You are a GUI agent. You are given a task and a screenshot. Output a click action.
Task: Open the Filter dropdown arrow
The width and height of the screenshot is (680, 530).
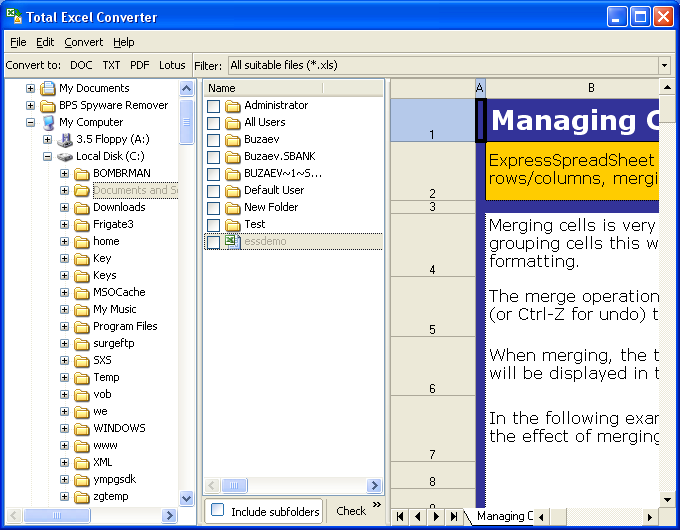point(664,65)
